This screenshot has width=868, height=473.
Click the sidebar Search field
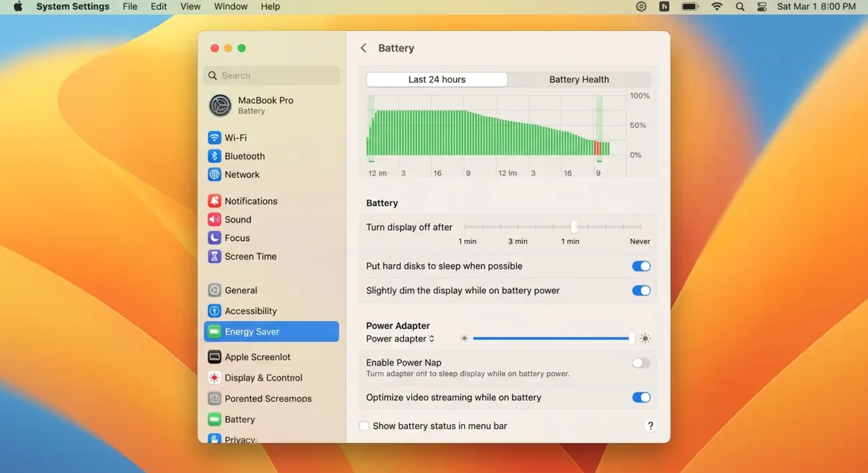pos(272,76)
